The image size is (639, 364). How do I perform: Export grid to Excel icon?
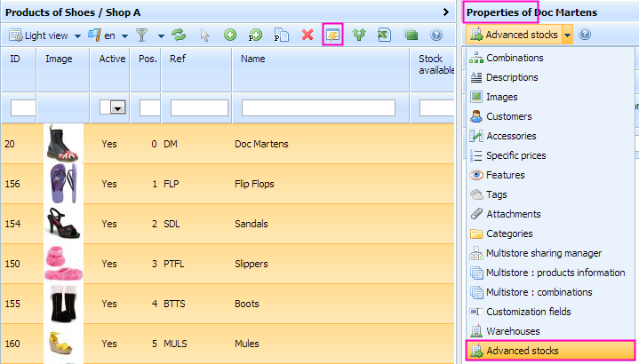click(x=384, y=35)
